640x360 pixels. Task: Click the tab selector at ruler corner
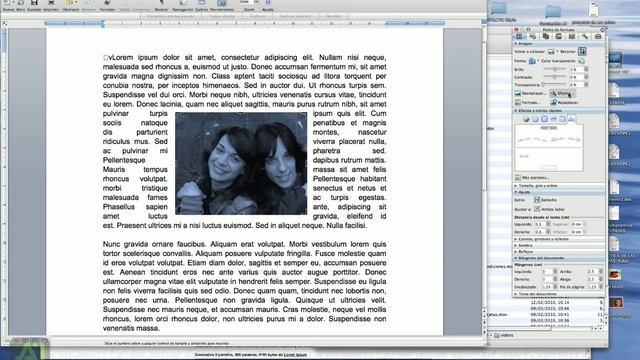(5, 24)
